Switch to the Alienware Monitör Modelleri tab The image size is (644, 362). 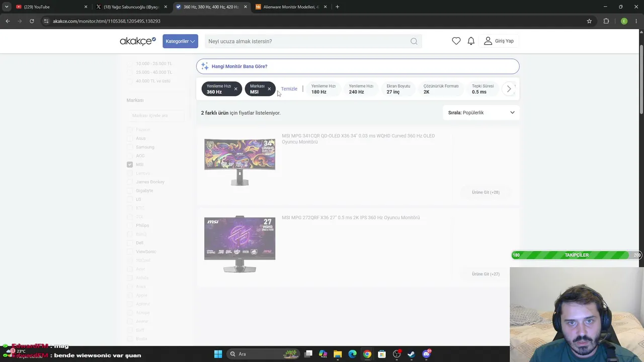[x=291, y=7]
